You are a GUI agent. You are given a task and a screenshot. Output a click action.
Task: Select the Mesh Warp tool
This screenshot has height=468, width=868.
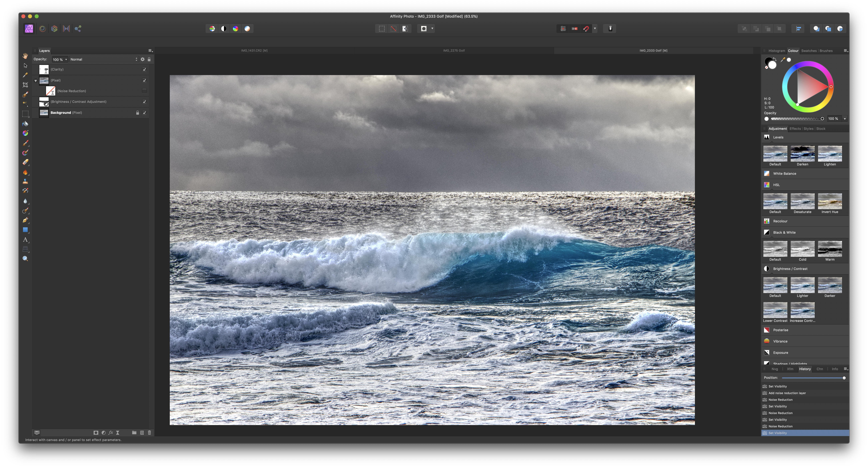[25, 249]
